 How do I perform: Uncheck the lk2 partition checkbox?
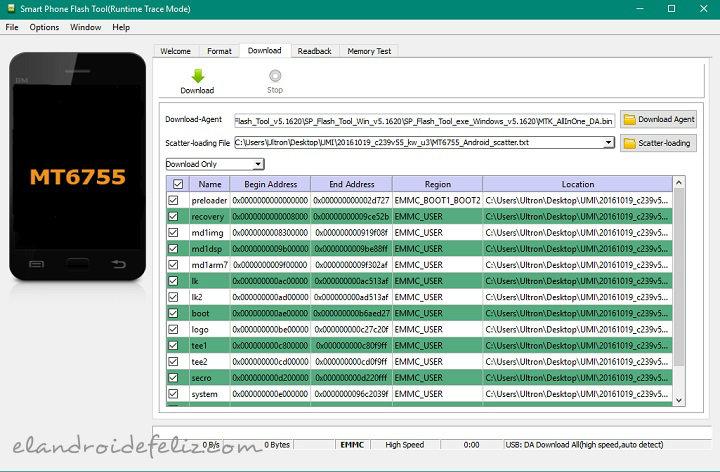[x=173, y=297]
